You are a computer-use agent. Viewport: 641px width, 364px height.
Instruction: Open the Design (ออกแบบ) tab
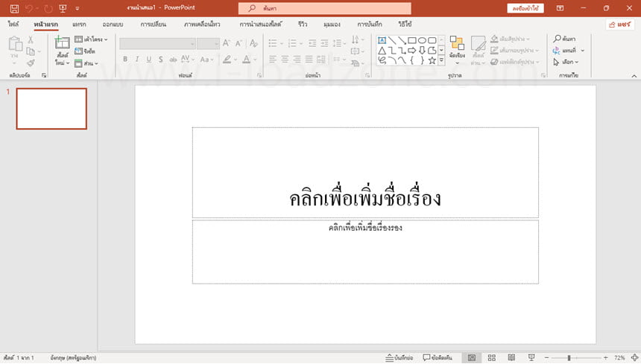[x=113, y=25]
